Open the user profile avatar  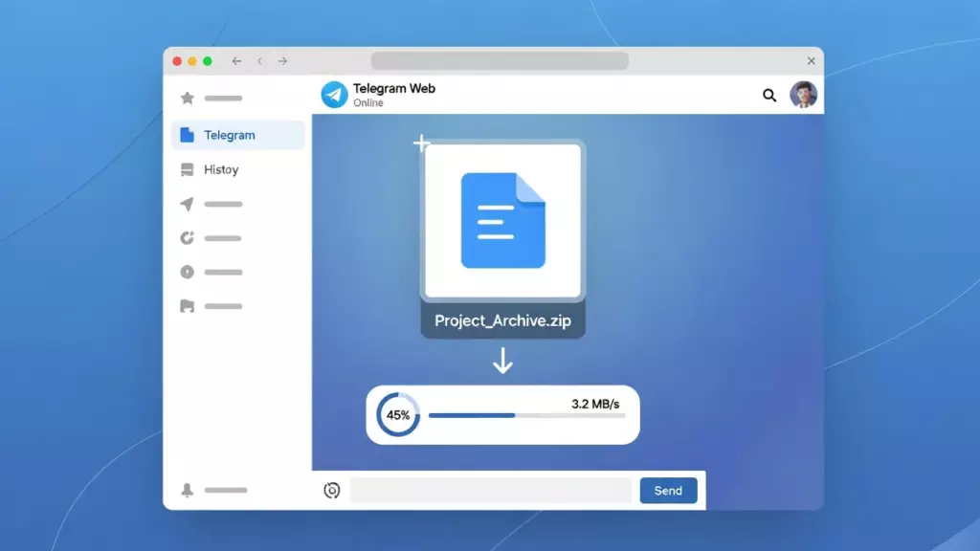tap(803, 95)
